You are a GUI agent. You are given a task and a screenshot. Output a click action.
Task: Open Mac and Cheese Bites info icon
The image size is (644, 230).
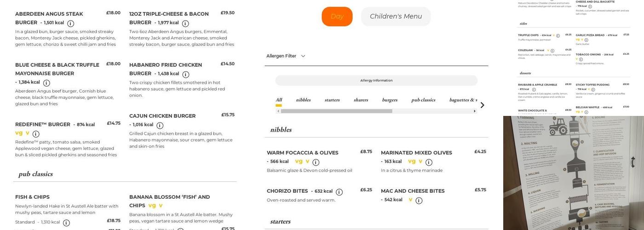click(x=419, y=201)
